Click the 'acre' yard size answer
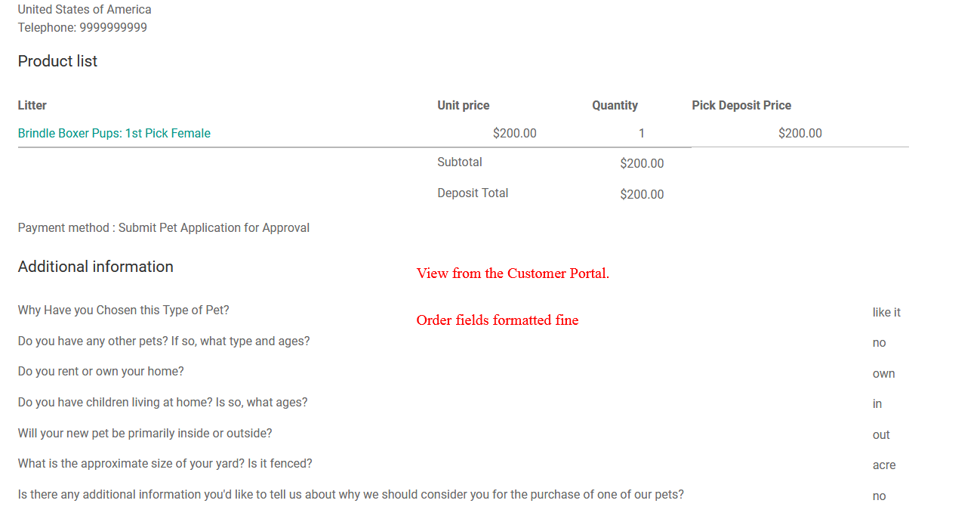The image size is (980, 522). [x=883, y=465]
